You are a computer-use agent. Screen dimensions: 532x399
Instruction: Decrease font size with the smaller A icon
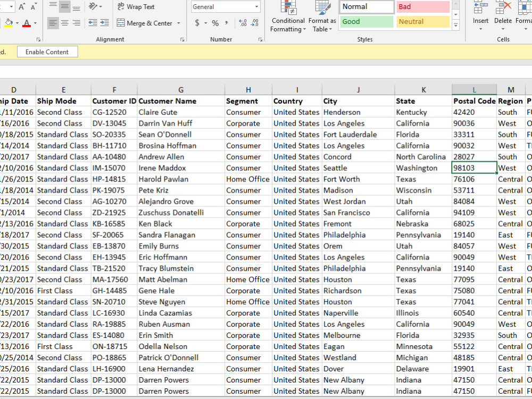[33, 6]
